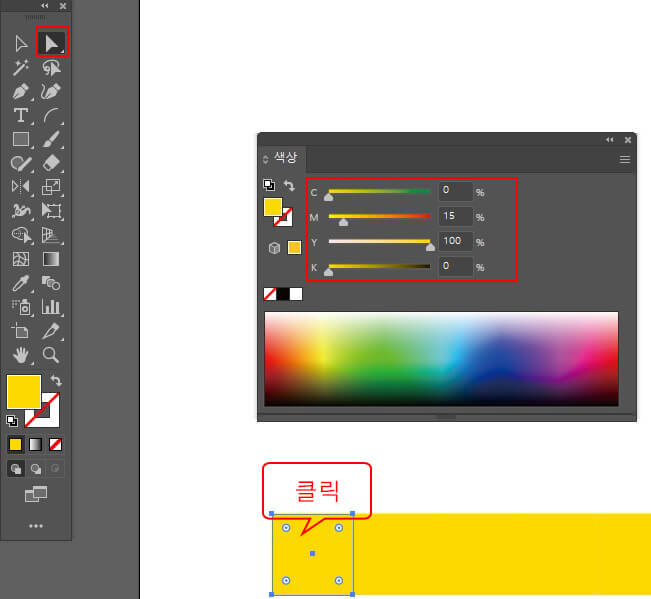The height and width of the screenshot is (599, 651).
Task: Activate the Artboard tool
Action: (x=20, y=331)
